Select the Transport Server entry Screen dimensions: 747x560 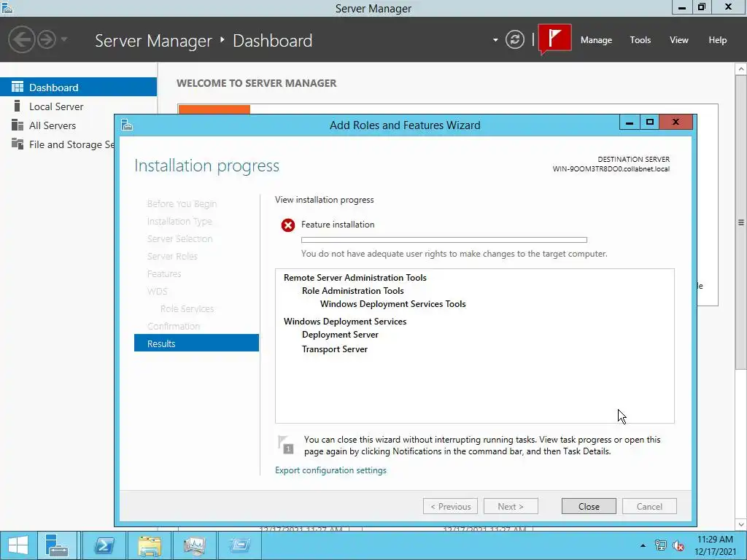point(334,349)
